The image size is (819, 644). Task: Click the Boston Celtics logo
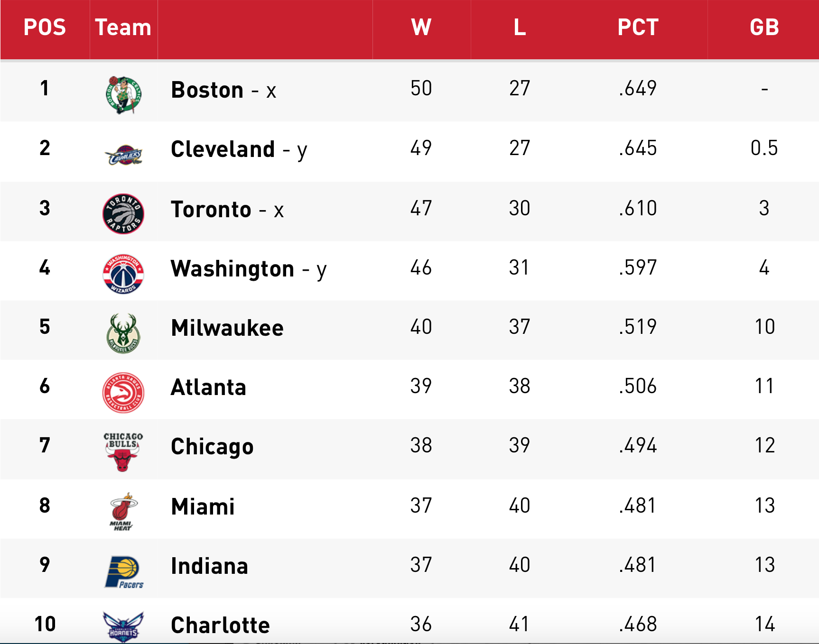(123, 95)
